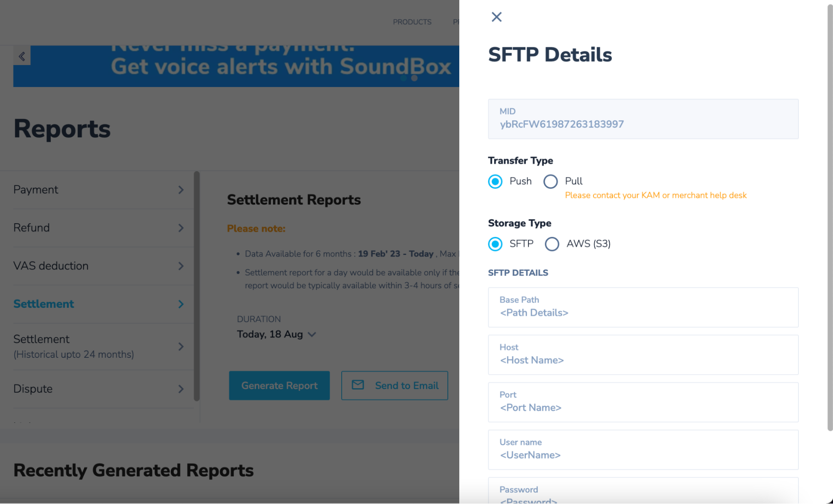Screen dimensions: 833x504
Task: Expand the Refund reports chevron
Action: click(x=181, y=228)
